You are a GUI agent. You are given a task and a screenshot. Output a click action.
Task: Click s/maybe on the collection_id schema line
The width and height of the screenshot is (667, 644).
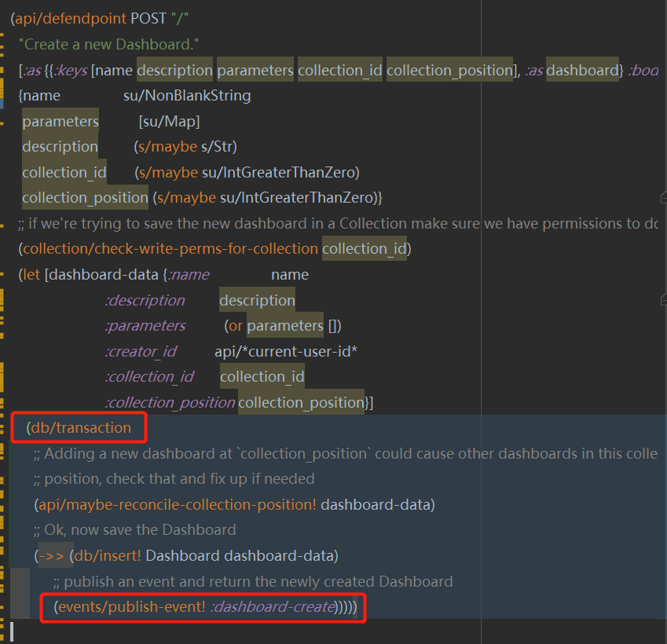168,173
